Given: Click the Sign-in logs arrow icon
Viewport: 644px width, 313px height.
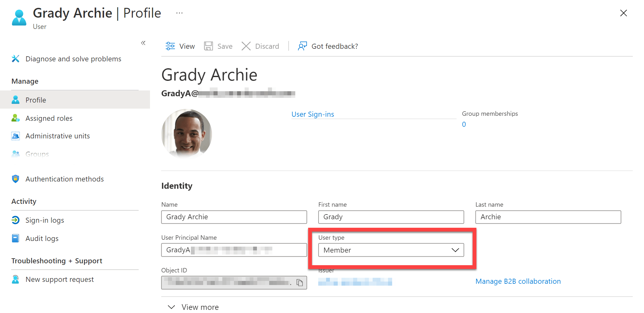Looking at the screenshot, I should pyautogui.click(x=15, y=220).
